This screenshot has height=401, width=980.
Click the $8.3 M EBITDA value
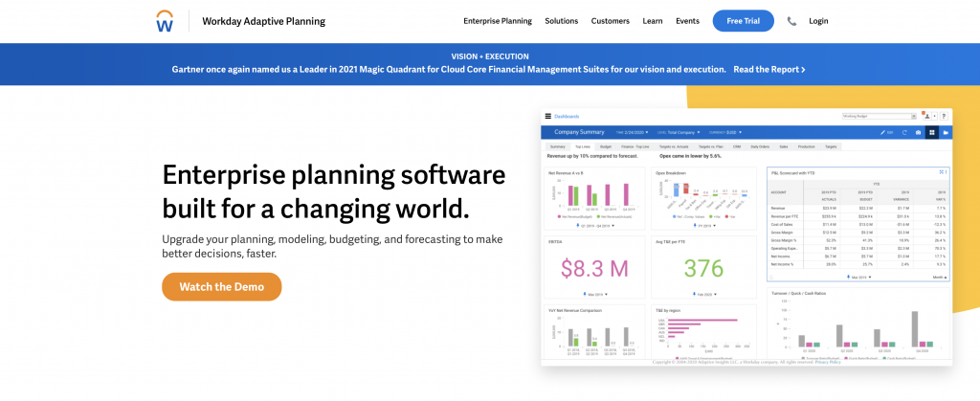pyautogui.click(x=594, y=268)
